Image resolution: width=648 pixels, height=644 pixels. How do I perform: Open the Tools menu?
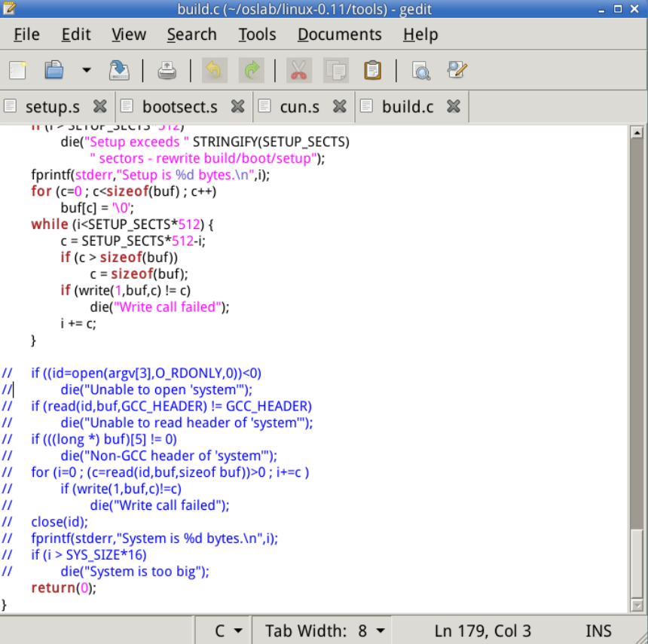(257, 35)
